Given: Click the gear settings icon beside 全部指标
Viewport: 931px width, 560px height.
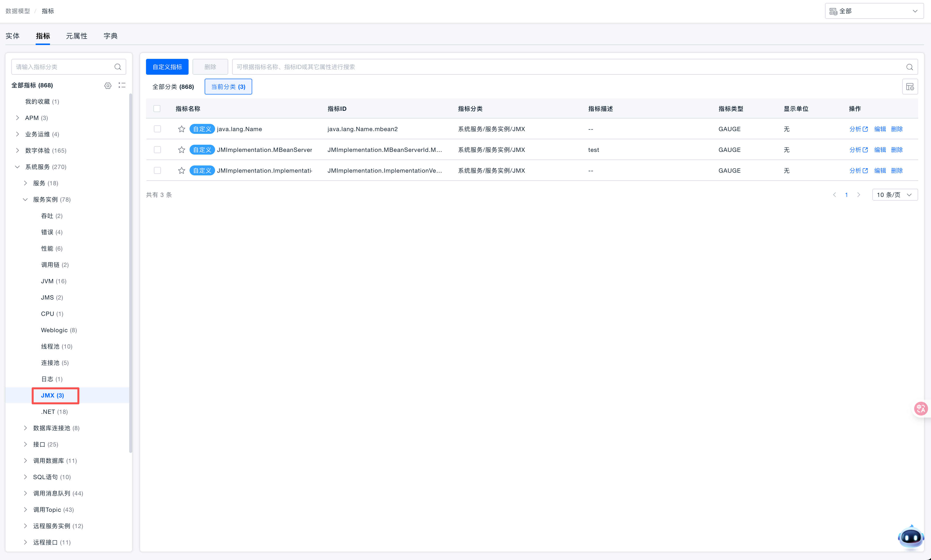Looking at the screenshot, I should pyautogui.click(x=108, y=86).
